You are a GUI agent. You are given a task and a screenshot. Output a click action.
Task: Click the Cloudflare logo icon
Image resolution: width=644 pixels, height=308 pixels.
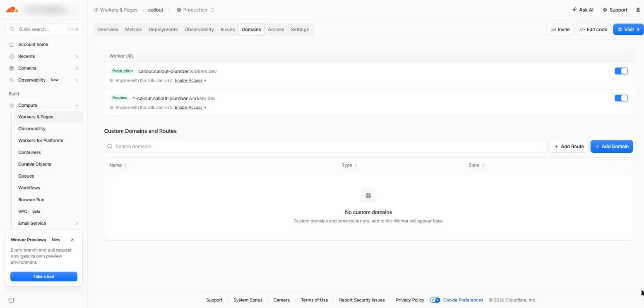tap(12, 10)
